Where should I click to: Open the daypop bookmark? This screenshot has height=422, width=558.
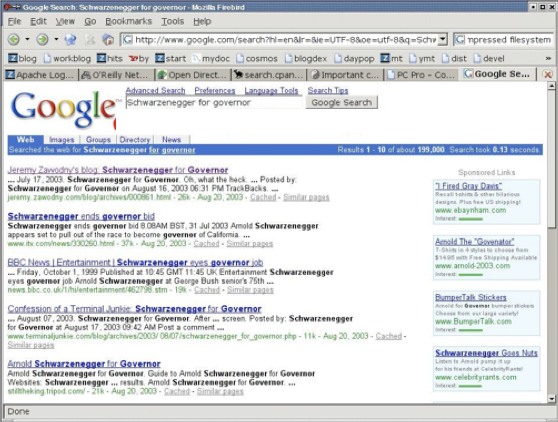coord(354,58)
